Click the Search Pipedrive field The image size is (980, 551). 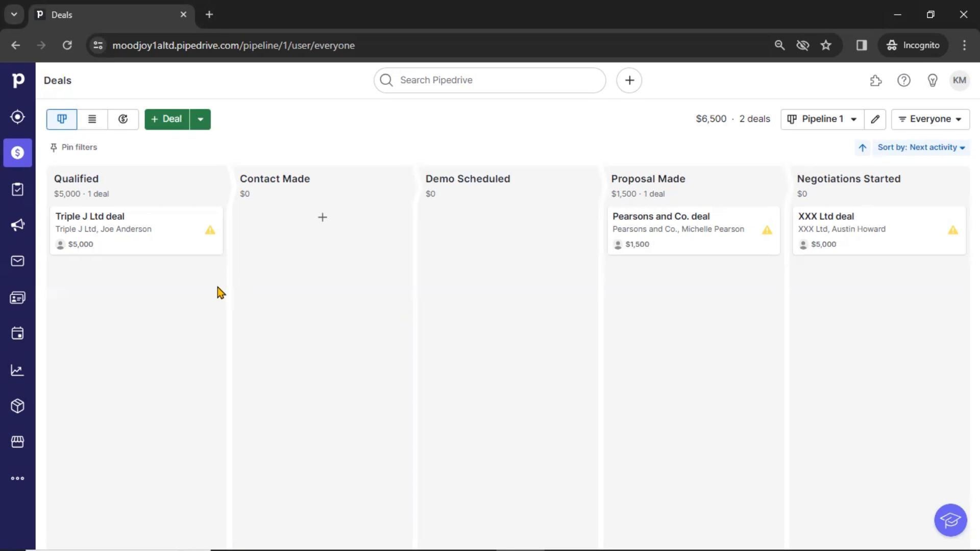(x=490, y=80)
